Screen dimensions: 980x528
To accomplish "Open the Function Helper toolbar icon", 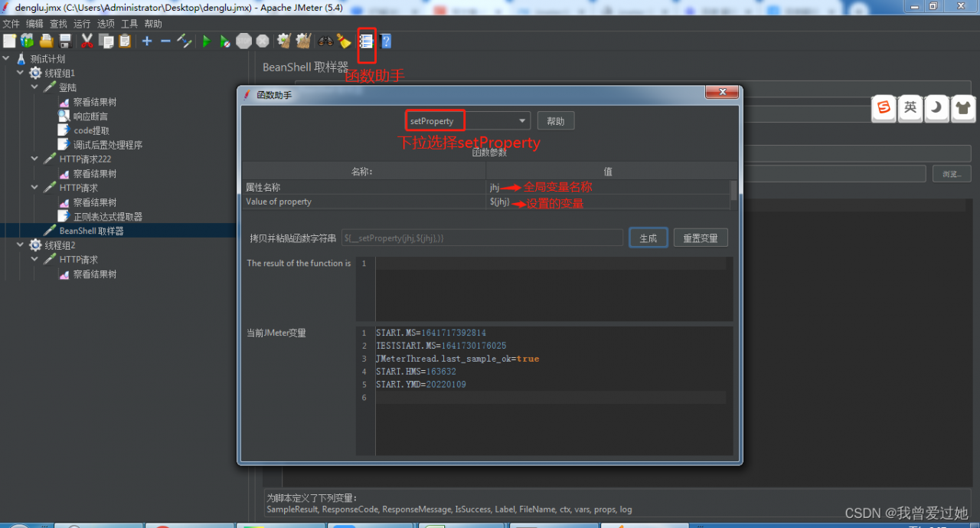I will click(367, 41).
